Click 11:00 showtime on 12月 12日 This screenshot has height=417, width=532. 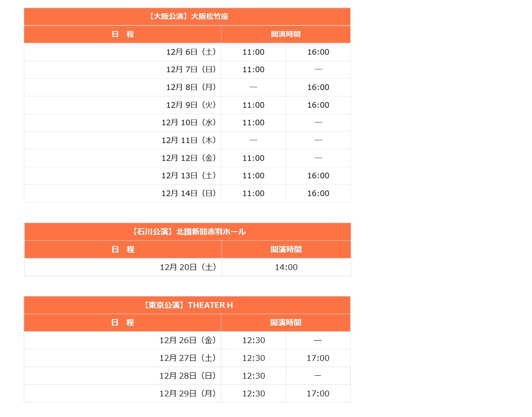(254, 158)
